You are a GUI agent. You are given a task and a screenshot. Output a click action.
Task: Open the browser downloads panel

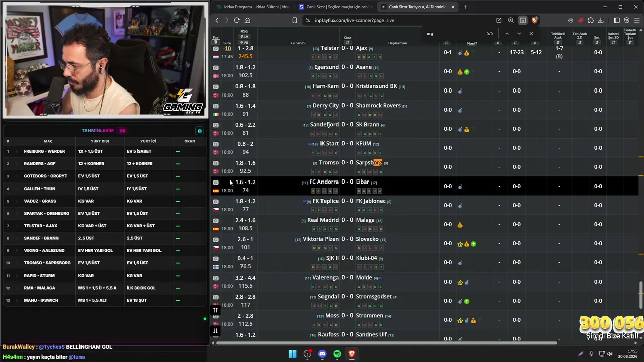601,20
